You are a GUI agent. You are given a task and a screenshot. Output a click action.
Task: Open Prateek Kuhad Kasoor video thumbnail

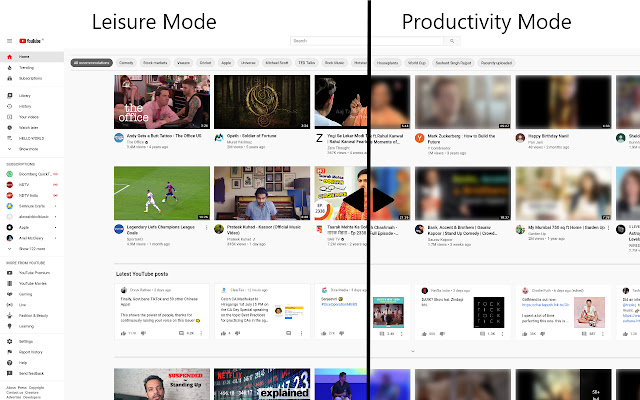tap(262, 193)
